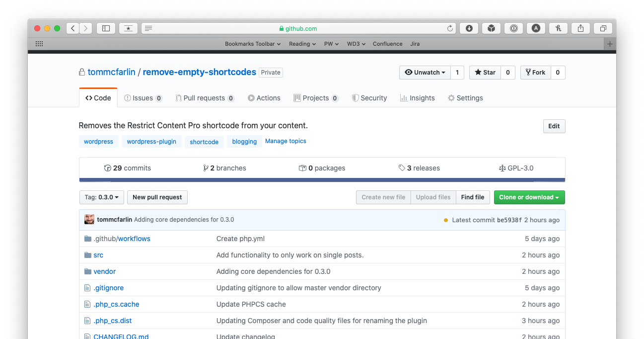Click the reload page icon
This screenshot has height=339, width=644.
450,28
